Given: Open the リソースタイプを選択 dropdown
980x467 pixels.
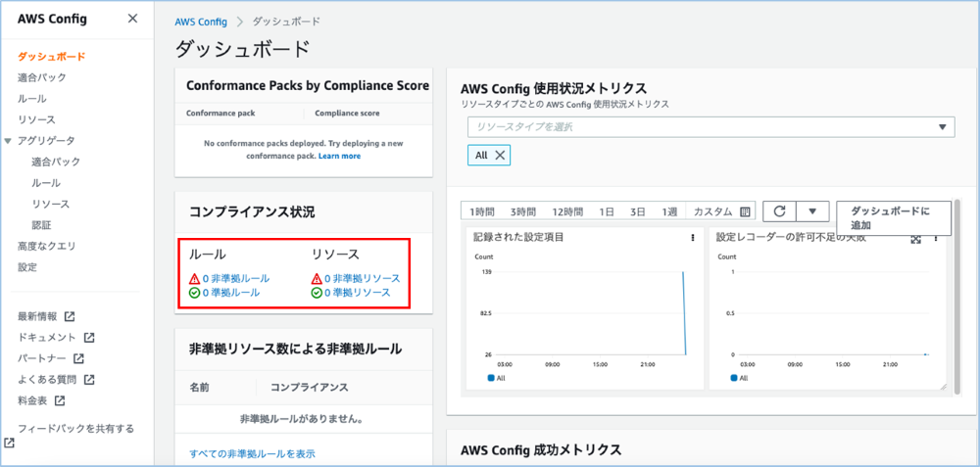Looking at the screenshot, I should point(710,127).
